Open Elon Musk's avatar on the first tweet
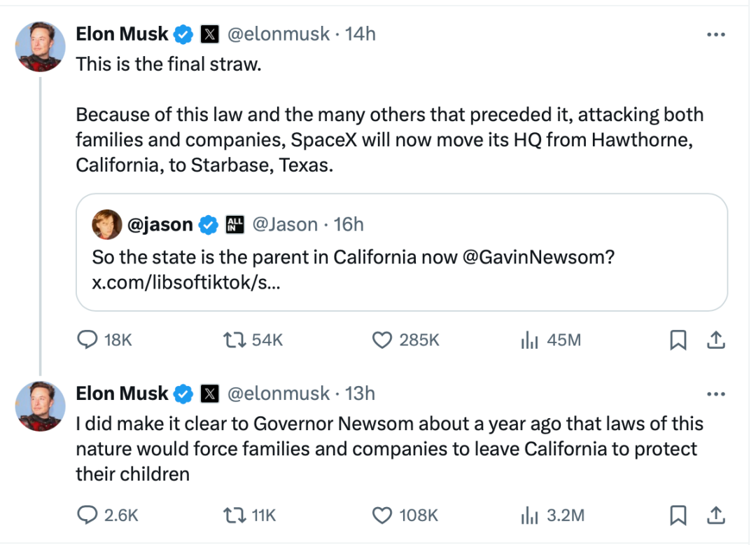 coord(40,47)
